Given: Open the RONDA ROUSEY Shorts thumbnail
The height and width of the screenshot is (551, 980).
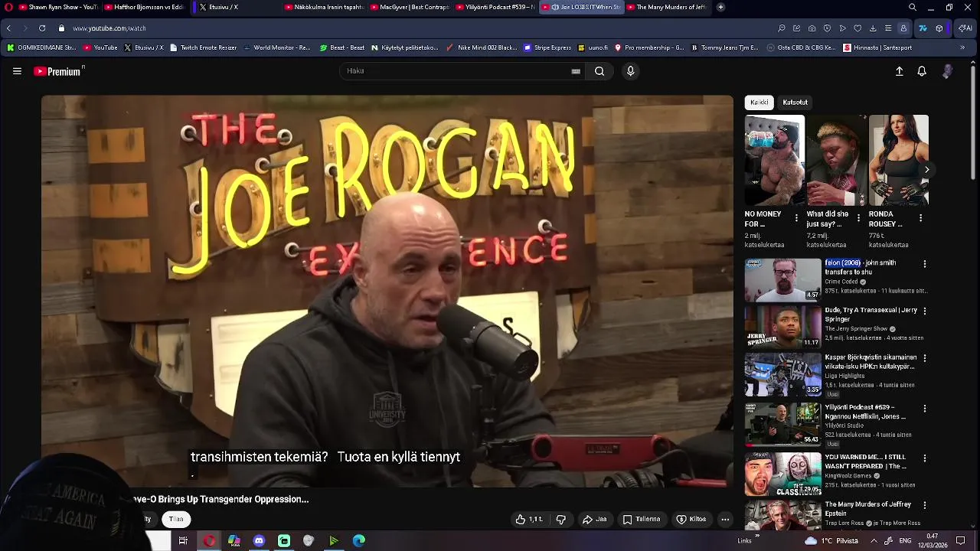Looking at the screenshot, I should pos(899,161).
